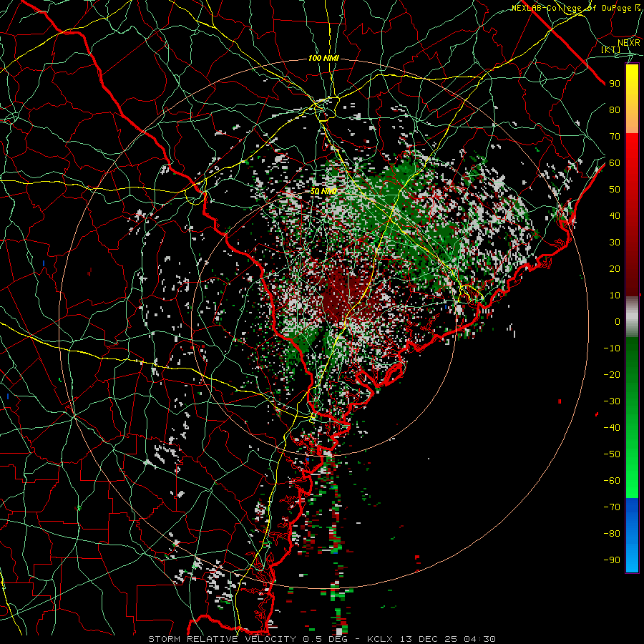The image size is (644, 644).
Task: Click the "30" value on velocity scale
Action: [615, 243]
